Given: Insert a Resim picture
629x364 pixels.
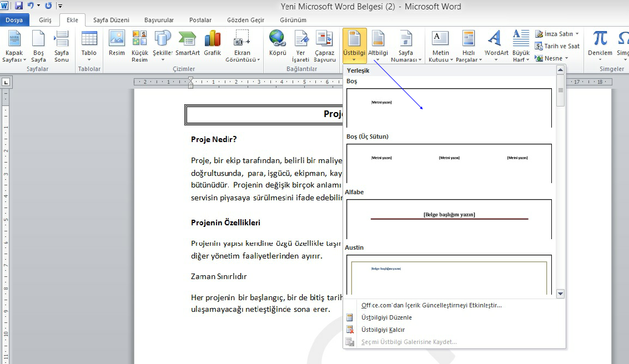Looking at the screenshot, I should pyautogui.click(x=117, y=43).
